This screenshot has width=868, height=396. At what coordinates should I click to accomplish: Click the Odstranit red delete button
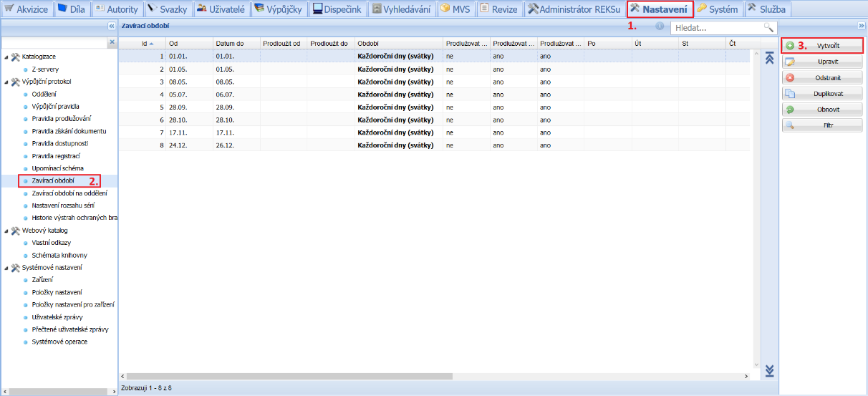[x=821, y=77]
